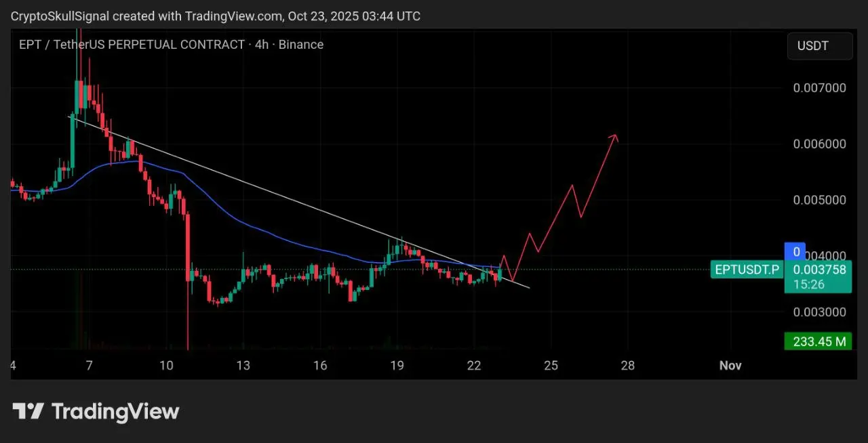Click the TradingView wordmark text
The height and width of the screenshot is (443, 868).
tap(115, 411)
